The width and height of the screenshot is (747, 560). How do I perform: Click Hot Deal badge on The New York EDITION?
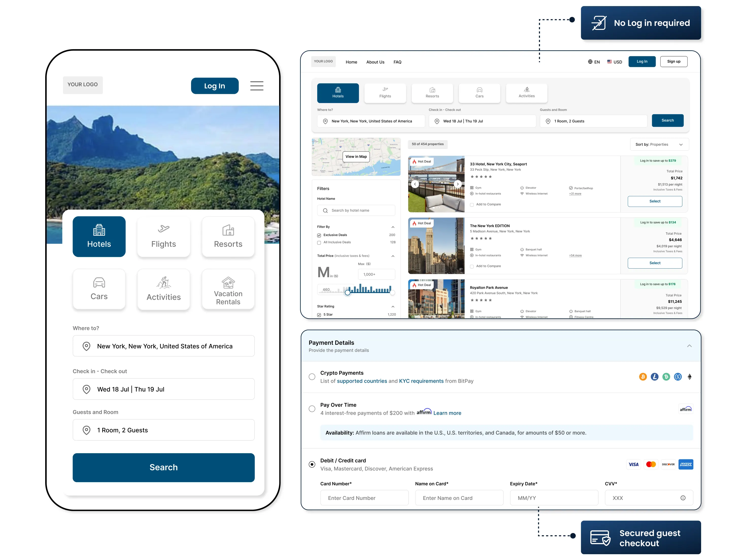(x=422, y=223)
